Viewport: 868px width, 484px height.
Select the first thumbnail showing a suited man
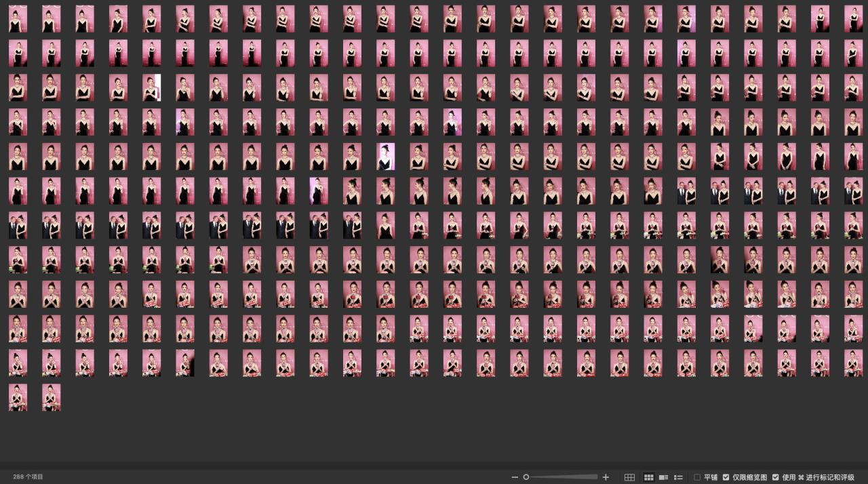pyautogui.click(x=686, y=191)
